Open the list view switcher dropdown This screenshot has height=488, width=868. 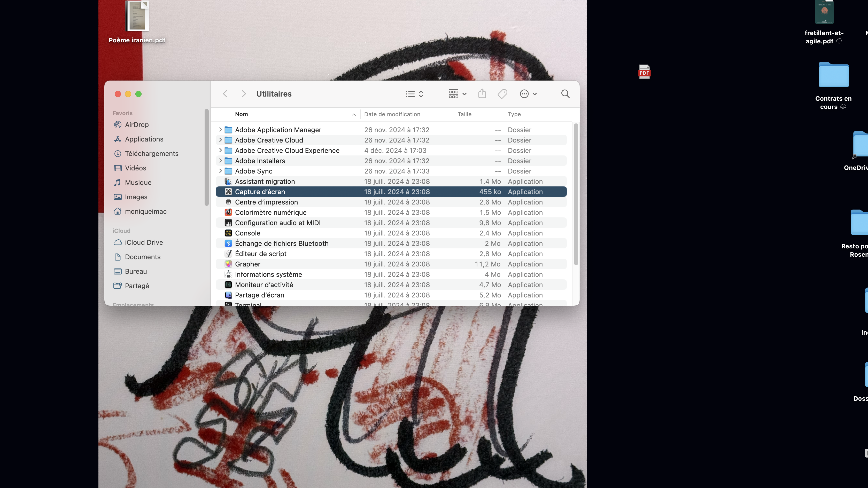pyautogui.click(x=414, y=94)
